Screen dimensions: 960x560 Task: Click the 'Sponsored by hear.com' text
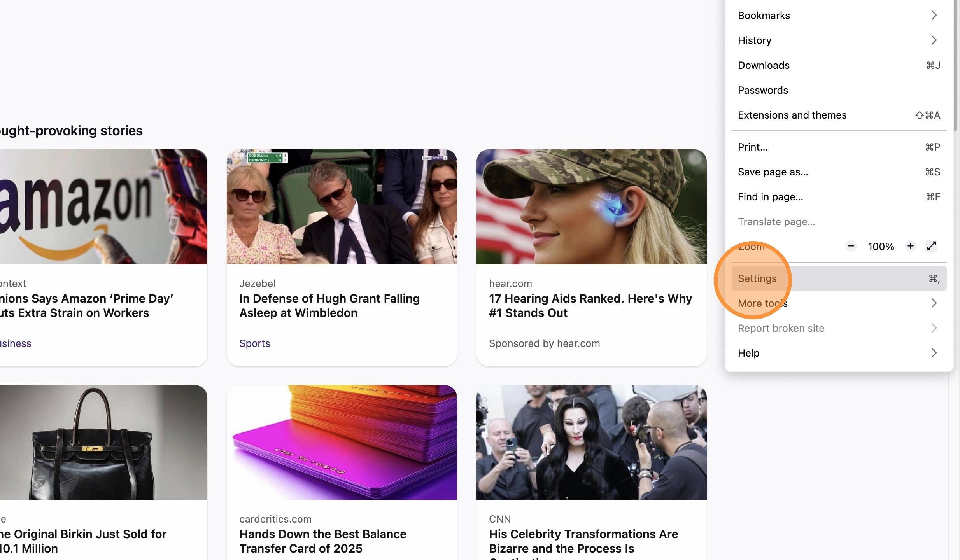(x=544, y=343)
